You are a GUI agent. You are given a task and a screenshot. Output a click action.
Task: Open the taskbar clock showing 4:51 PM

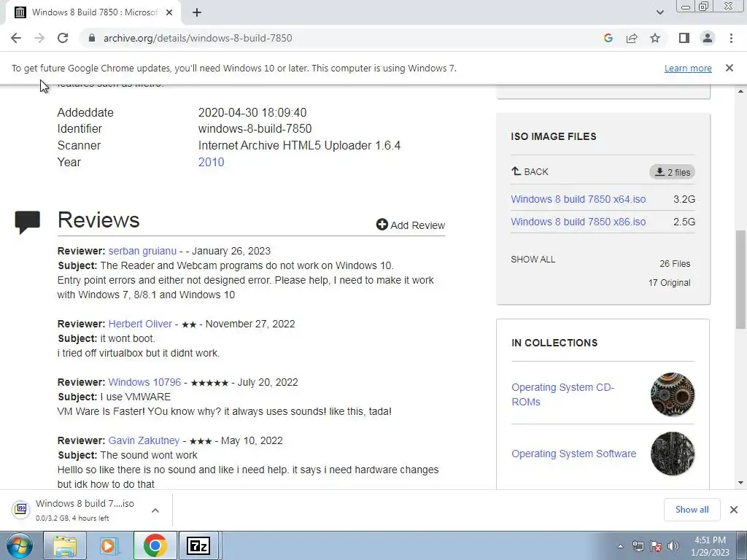[710, 546]
